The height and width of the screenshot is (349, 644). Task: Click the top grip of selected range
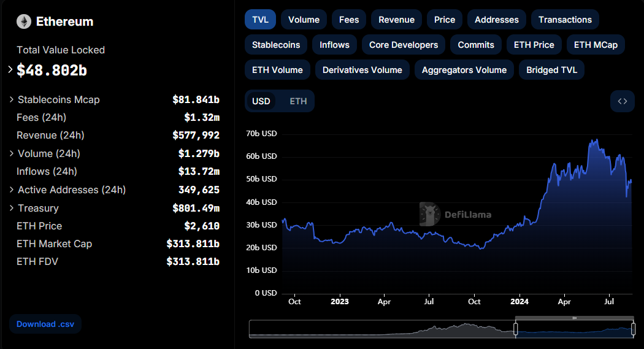pyautogui.click(x=575, y=318)
